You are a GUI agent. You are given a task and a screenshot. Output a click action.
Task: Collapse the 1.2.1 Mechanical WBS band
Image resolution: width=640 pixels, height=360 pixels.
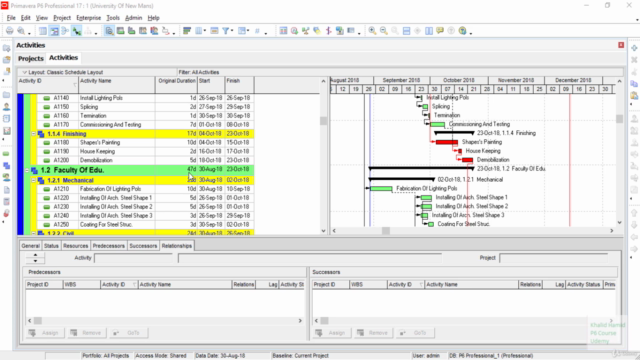[x=33, y=180]
